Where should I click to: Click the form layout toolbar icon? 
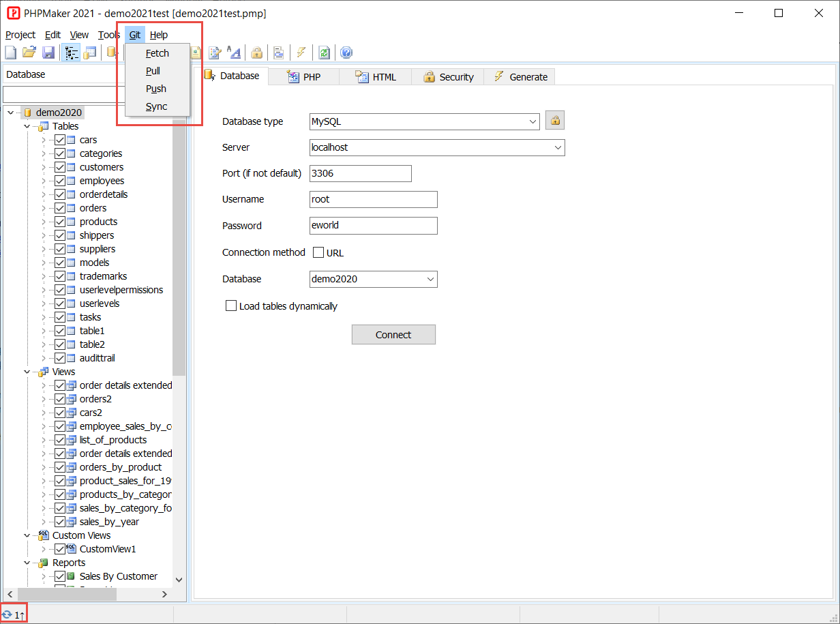(x=279, y=53)
